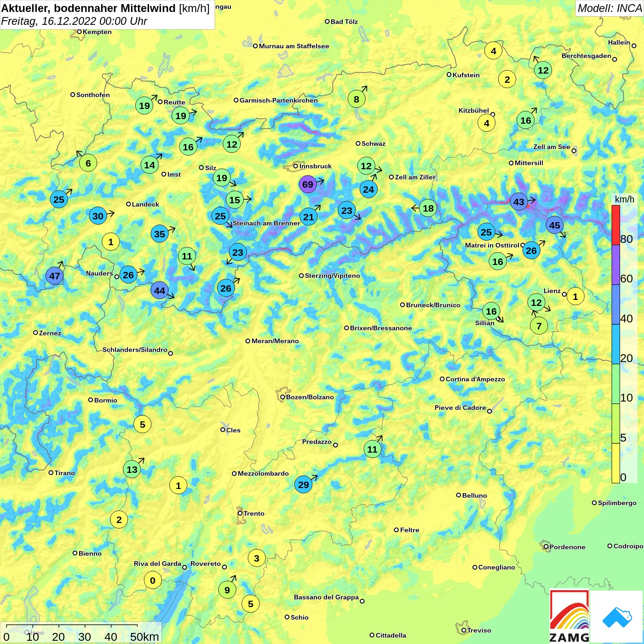Select the Bormio label
Image resolution: width=644 pixels, height=644 pixels.
pos(106,400)
